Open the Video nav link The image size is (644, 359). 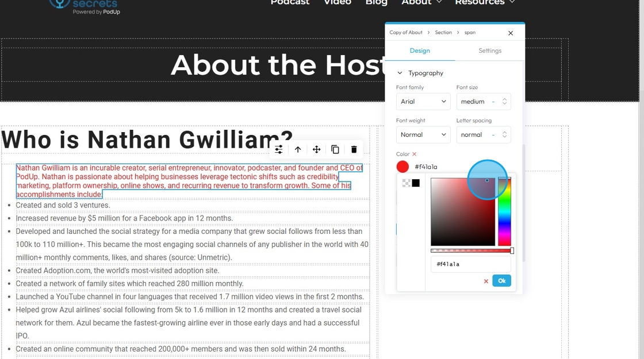pos(337,2)
